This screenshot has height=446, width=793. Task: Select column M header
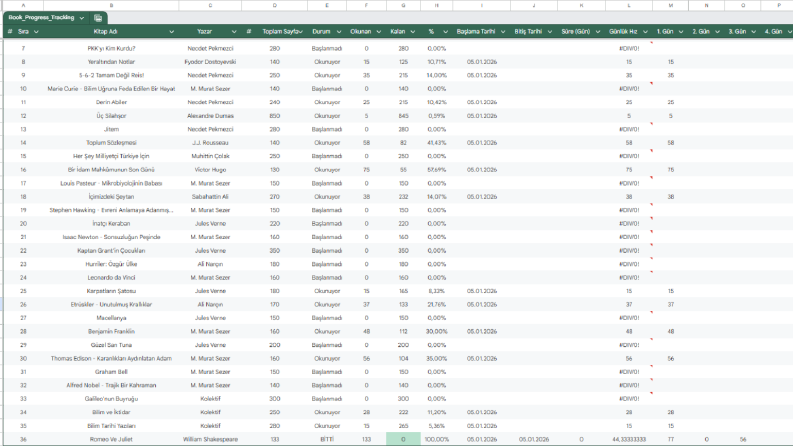[x=671, y=5]
